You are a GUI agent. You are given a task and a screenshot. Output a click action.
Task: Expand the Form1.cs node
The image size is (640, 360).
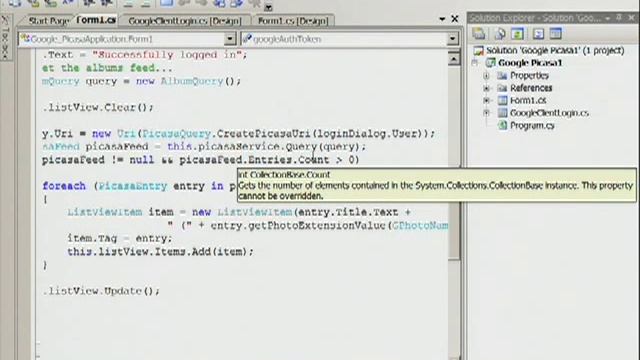(486, 100)
